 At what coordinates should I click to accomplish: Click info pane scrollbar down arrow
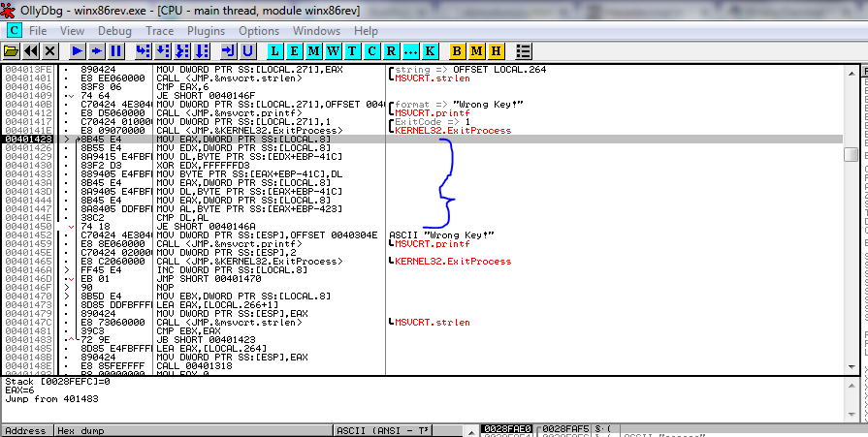(851, 415)
